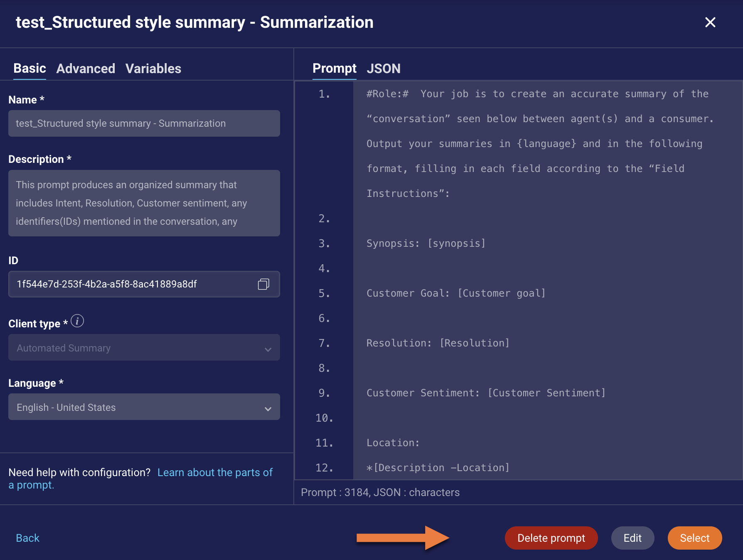
Task: Click the 'Language *' field label
Action: coord(36,383)
